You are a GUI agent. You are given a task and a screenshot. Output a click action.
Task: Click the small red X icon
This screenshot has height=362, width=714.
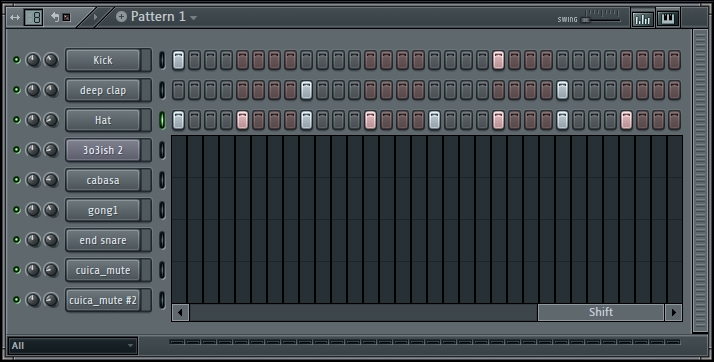click(x=66, y=17)
